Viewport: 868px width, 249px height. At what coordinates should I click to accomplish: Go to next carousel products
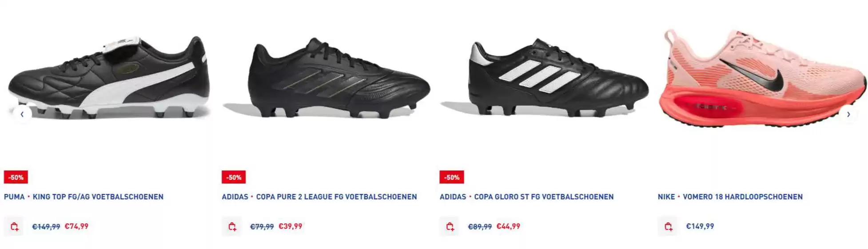click(x=848, y=114)
